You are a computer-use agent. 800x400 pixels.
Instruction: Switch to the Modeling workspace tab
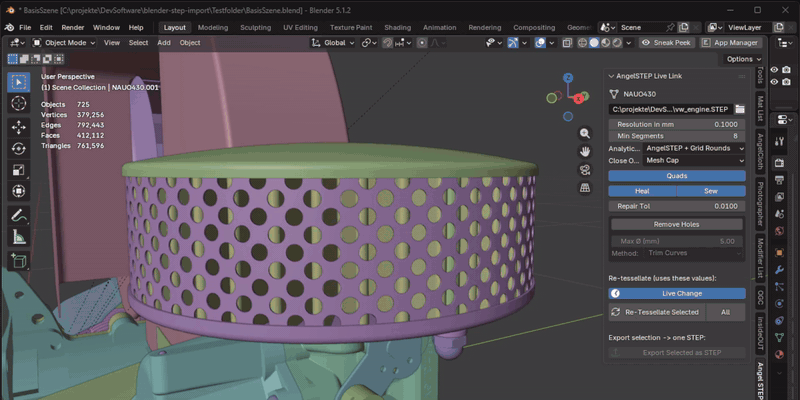(213, 28)
